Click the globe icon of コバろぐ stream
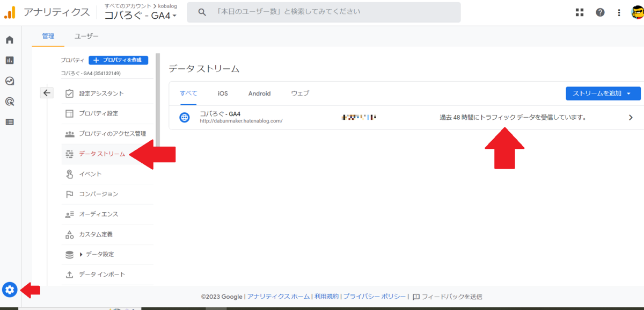This screenshot has height=310, width=644. click(185, 117)
